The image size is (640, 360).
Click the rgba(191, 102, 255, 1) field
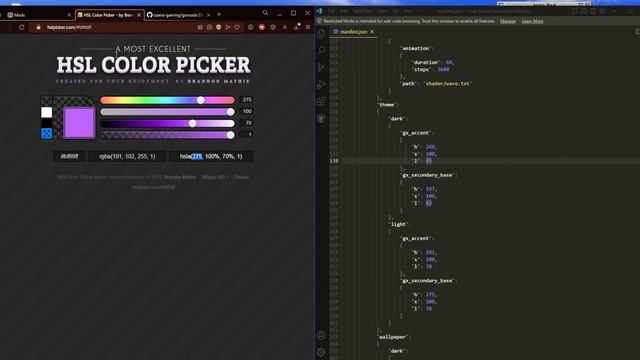tap(127, 156)
